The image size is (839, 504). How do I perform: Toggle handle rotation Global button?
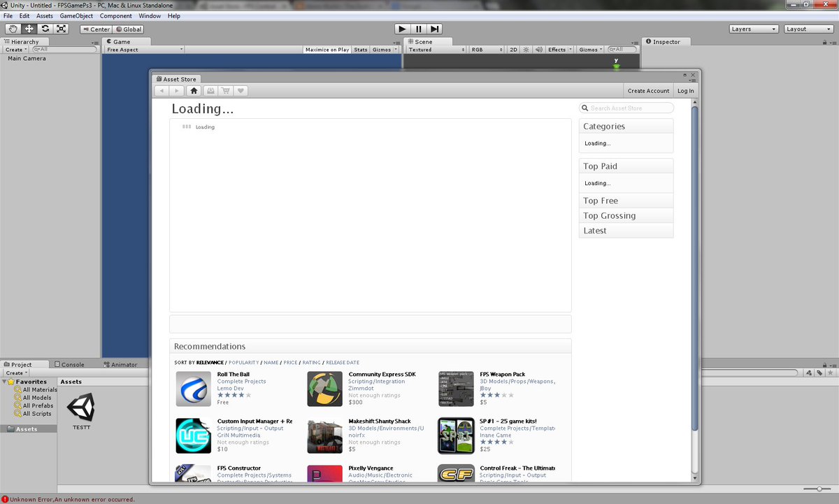(x=129, y=29)
